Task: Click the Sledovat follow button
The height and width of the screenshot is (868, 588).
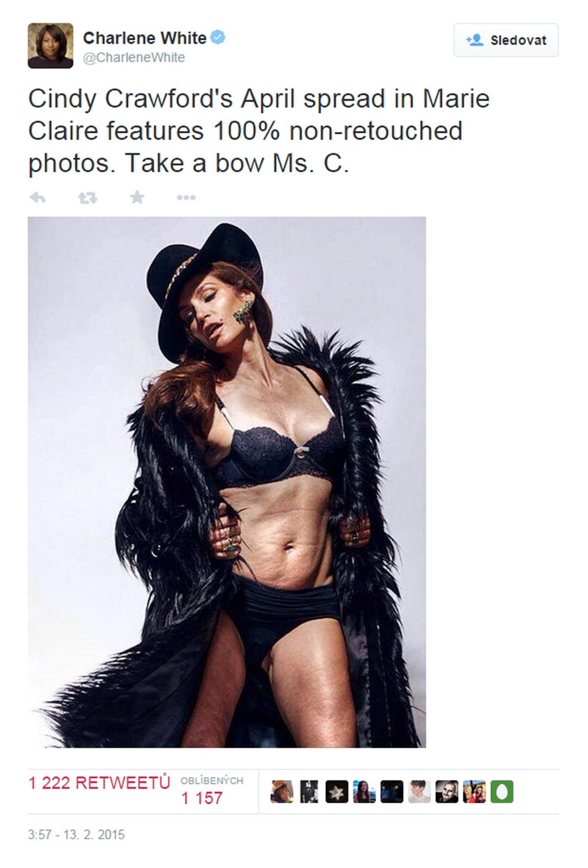Action: pos(506,40)
